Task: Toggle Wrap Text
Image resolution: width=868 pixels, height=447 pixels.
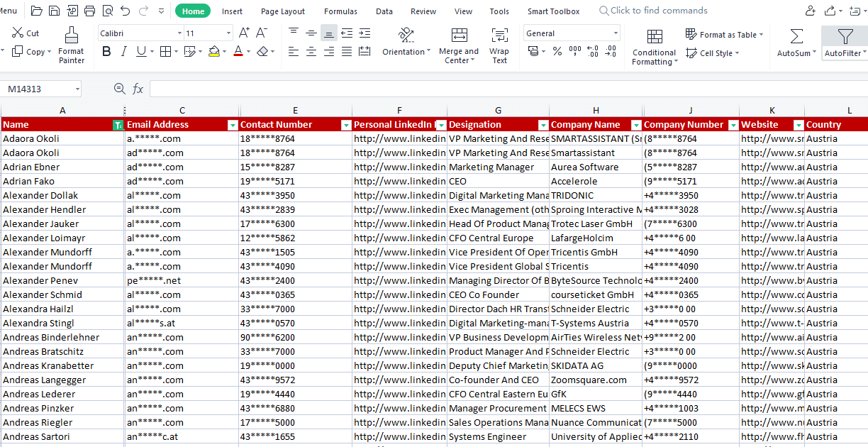Action: 499,45
